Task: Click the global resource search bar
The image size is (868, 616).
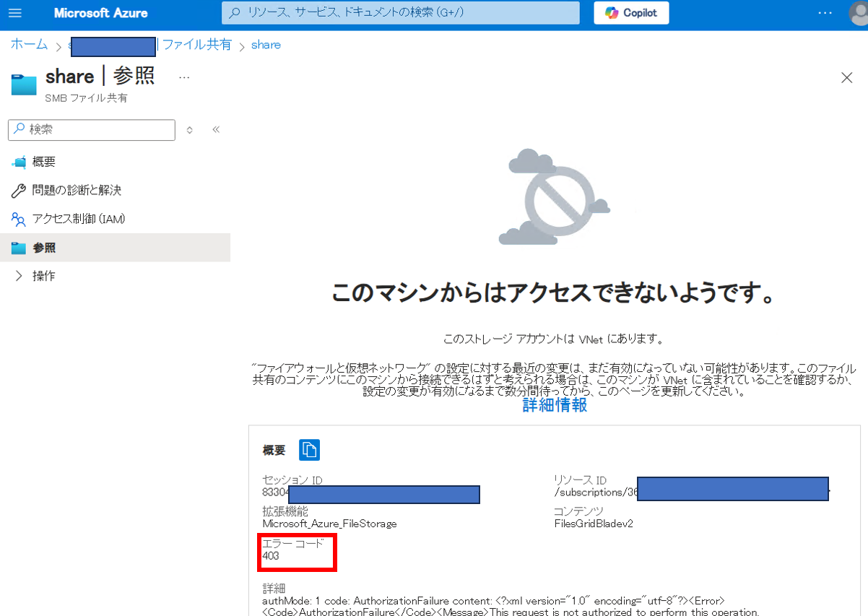Action: [x=400, y=13]
